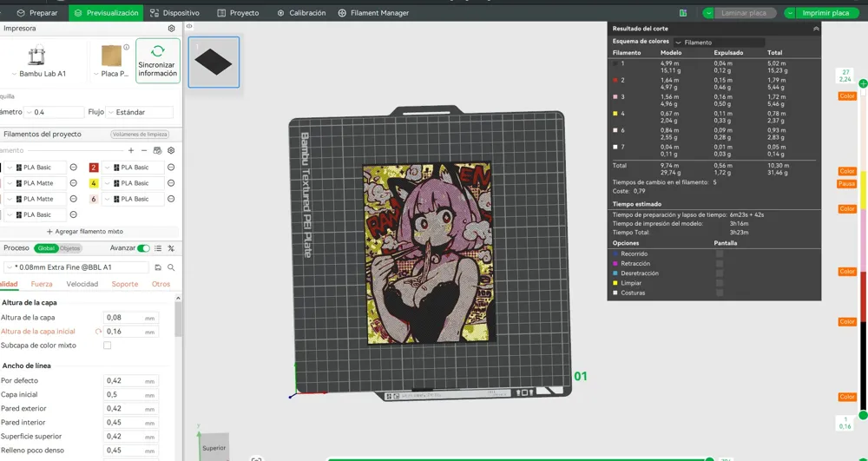Click the Laminar placa button

pos(745,13)
